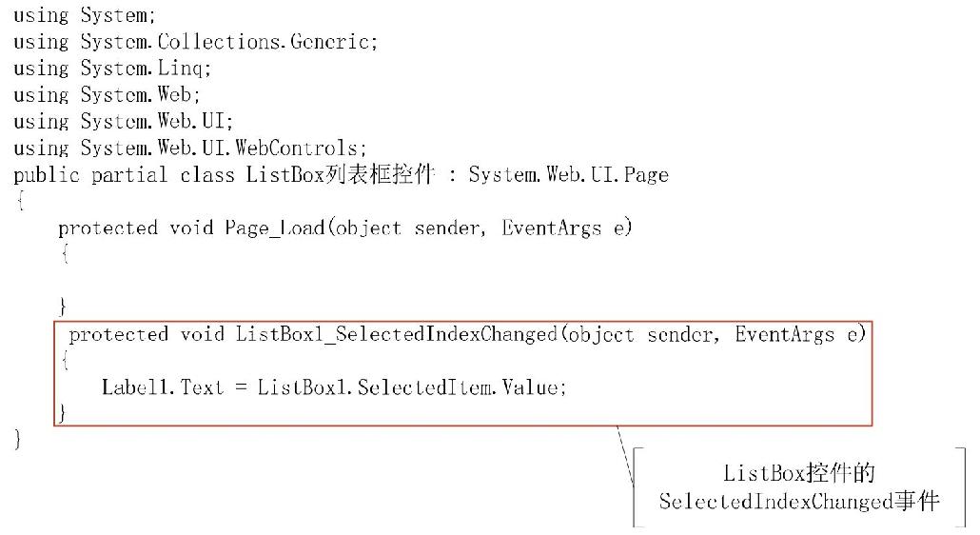The image size is (980, 535).
Task: Click the SelectedIndexChanged handler closing brace
Action: (x=62, y=413)
